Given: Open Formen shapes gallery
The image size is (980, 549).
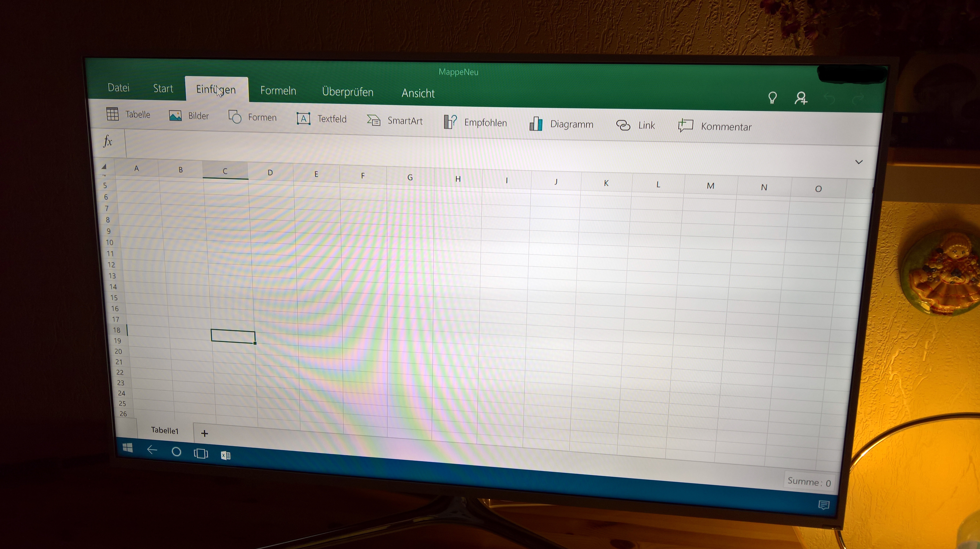Looking at the screenshot, I should point(252,117).
